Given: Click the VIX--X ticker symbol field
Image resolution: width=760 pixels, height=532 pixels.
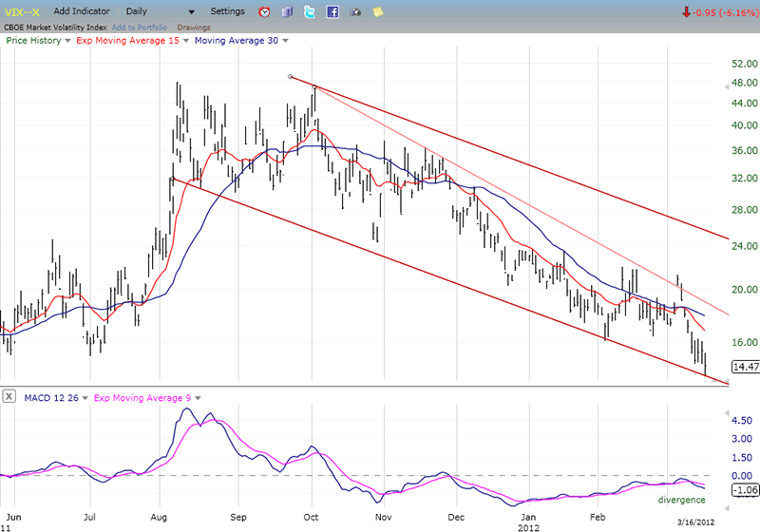Looking at the screenshot, I should pyautogui.click(x=21, y=11).
